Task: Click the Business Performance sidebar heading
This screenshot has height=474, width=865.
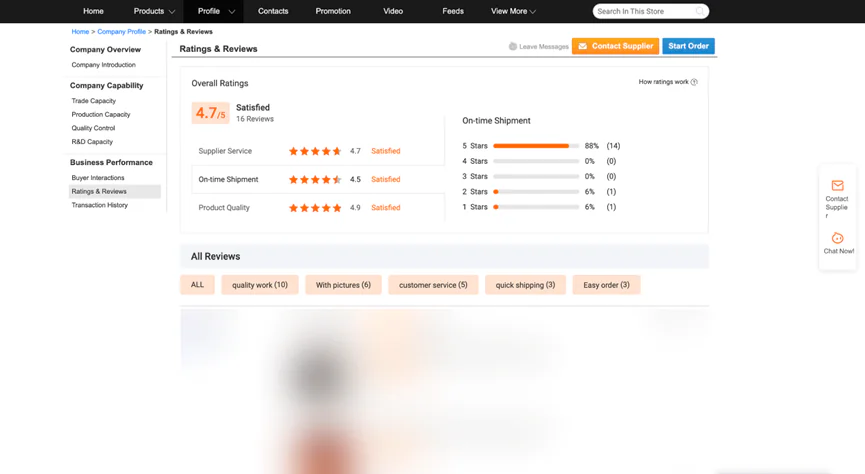Action: point(111,163)
